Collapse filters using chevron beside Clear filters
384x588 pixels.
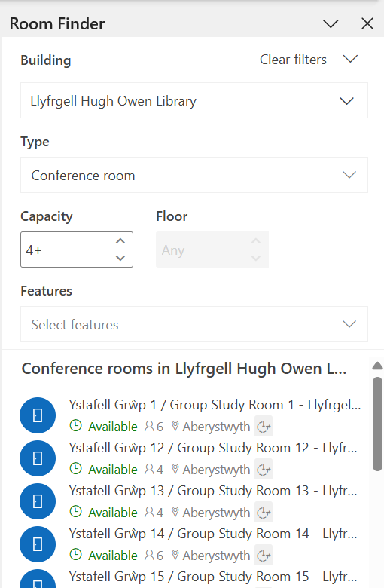[x=350, y=60]
